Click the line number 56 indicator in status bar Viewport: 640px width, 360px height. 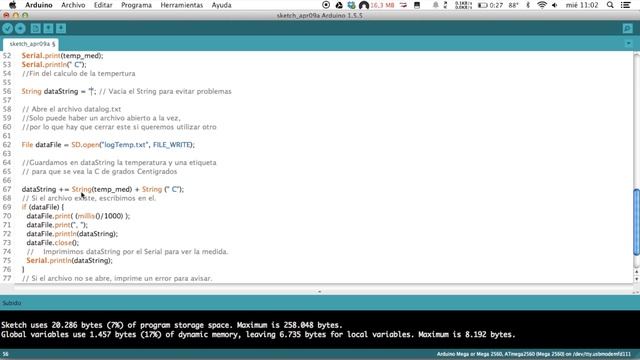5,354
